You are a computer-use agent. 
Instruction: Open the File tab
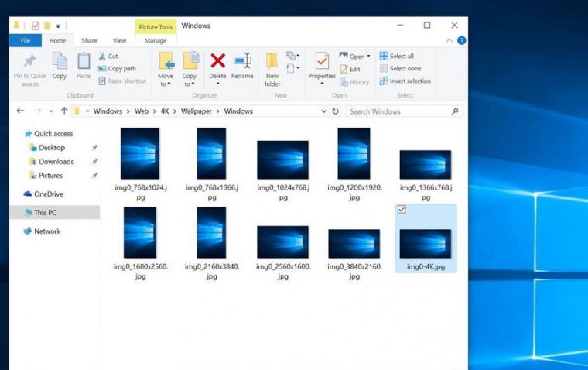[x=26, y=40]
